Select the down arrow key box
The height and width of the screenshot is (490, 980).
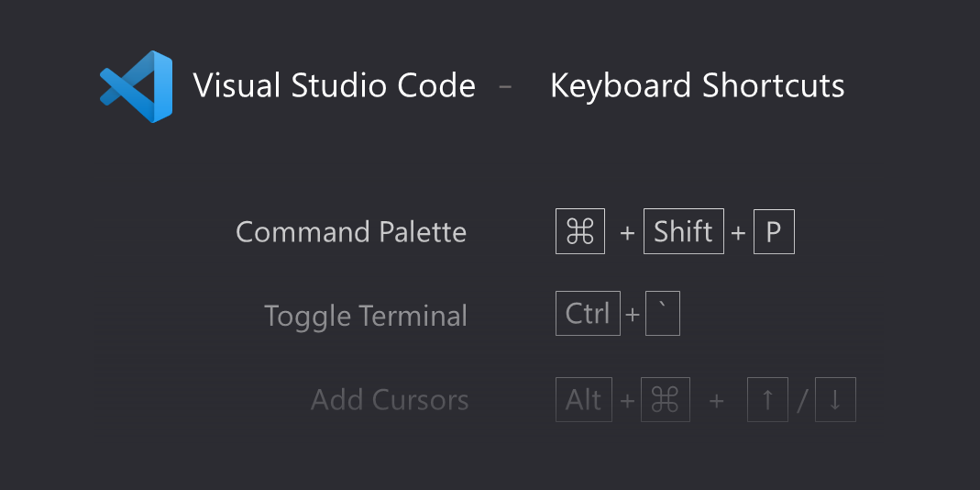coord(835,400)
